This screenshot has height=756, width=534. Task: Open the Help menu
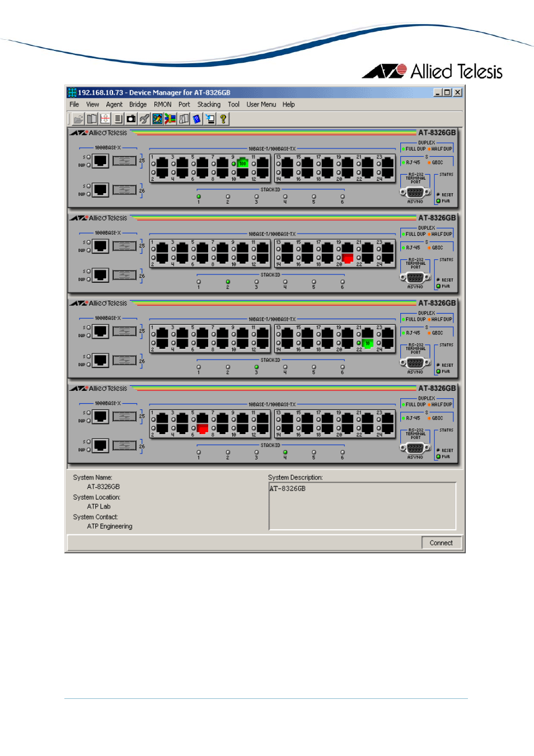coord(288,105)
